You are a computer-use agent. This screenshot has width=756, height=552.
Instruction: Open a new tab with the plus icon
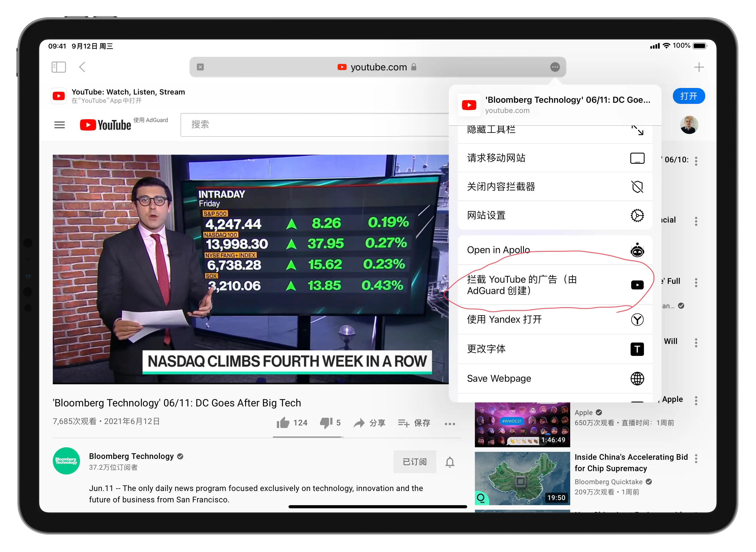pyautogui.click(x=699, y=67)
